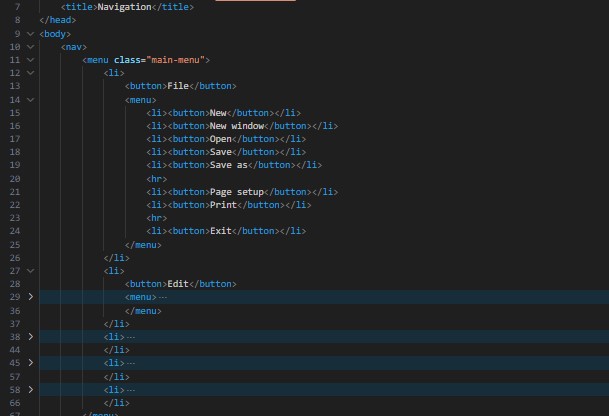Unfold the collapsed li block on line 45
The height and width of the screenshot is (416, 609).
31,362
